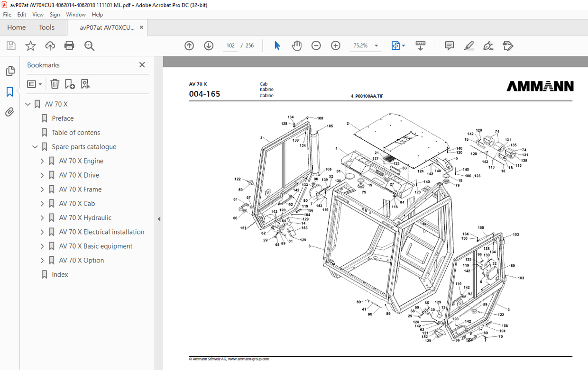This screenshot has height=370, width=588.
Task: Save the PDF file
Action: 10,45
